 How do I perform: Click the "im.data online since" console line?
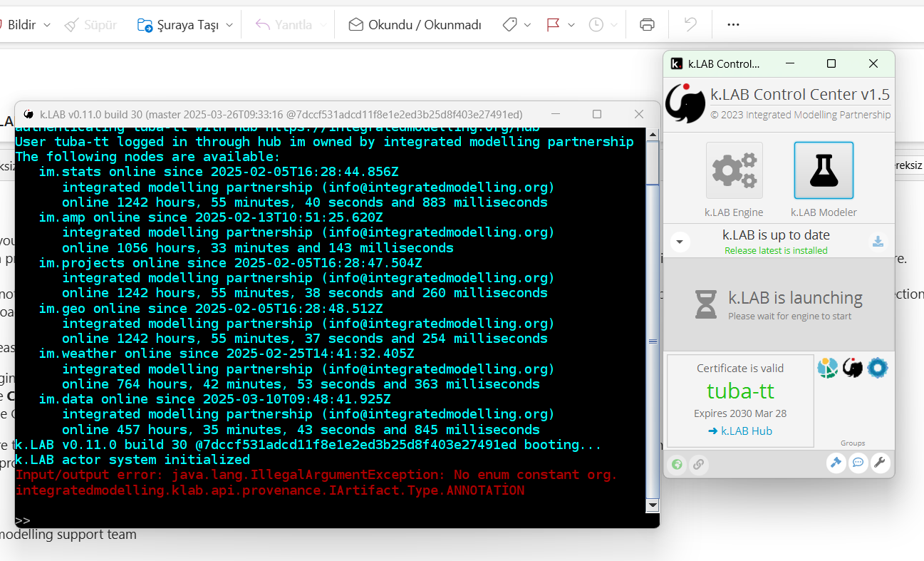pyautogui.click(x=214, y=399)
